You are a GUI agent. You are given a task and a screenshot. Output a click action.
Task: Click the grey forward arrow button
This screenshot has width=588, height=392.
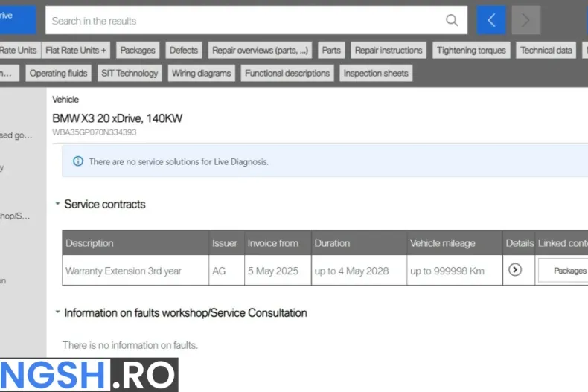[x=525, y=20]
